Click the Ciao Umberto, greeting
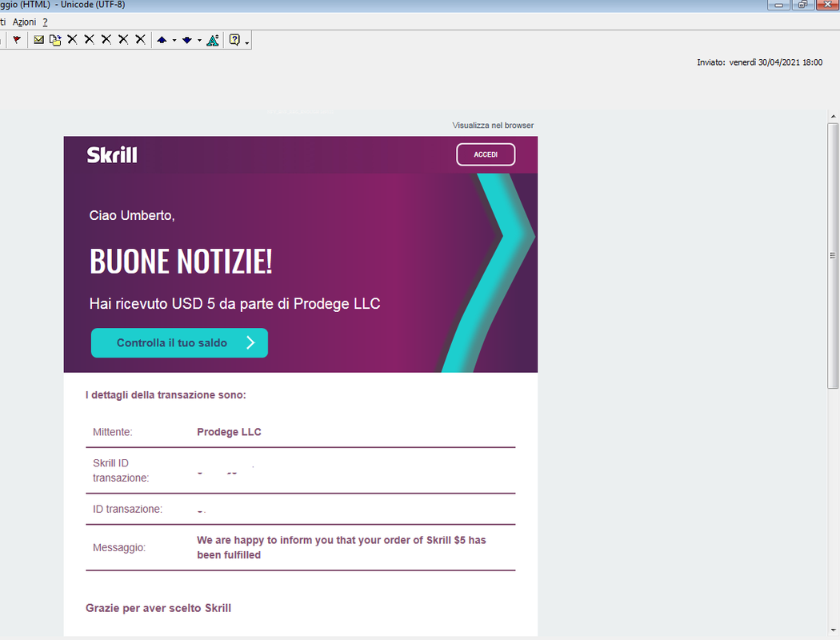 [x=132, y=215]
